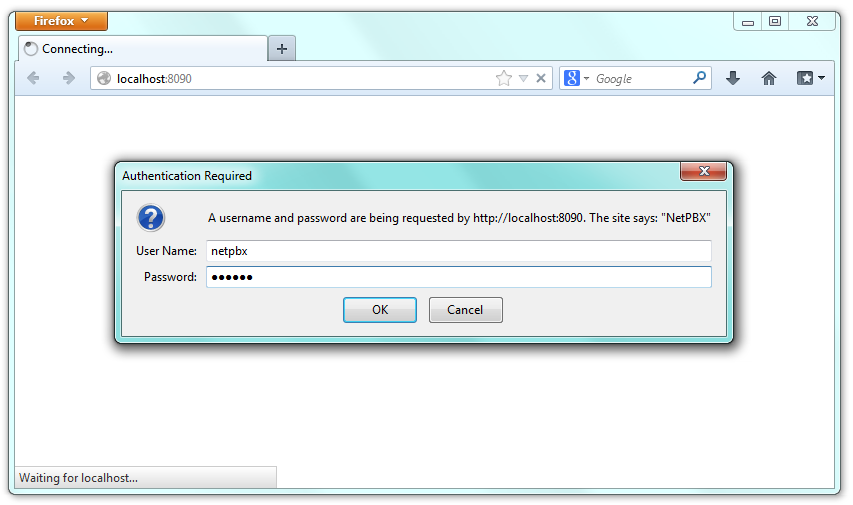This screenshot has width=853, height=505.
Task: Click the search magnifying glass icon
Action: point(699,78)
